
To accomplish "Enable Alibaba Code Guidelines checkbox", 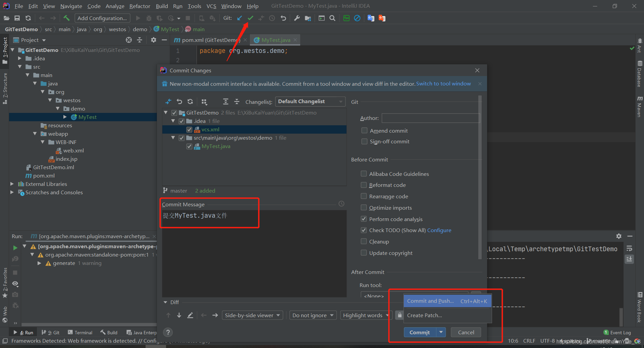I will point(364,173).
